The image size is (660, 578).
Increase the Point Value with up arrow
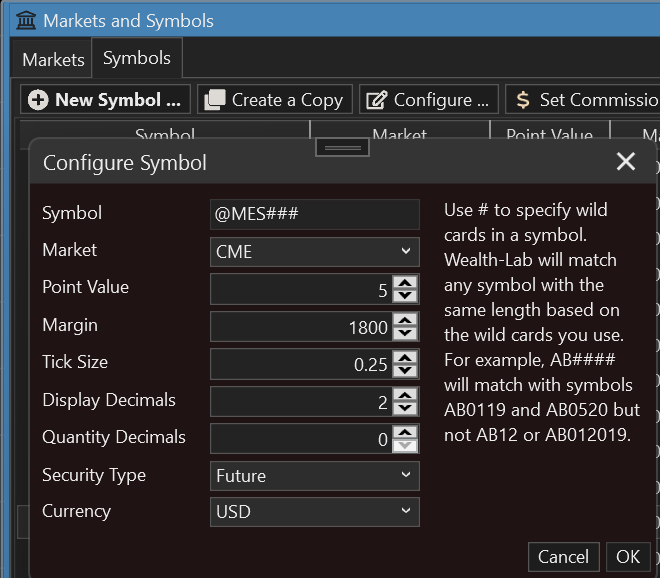(405, 283)
